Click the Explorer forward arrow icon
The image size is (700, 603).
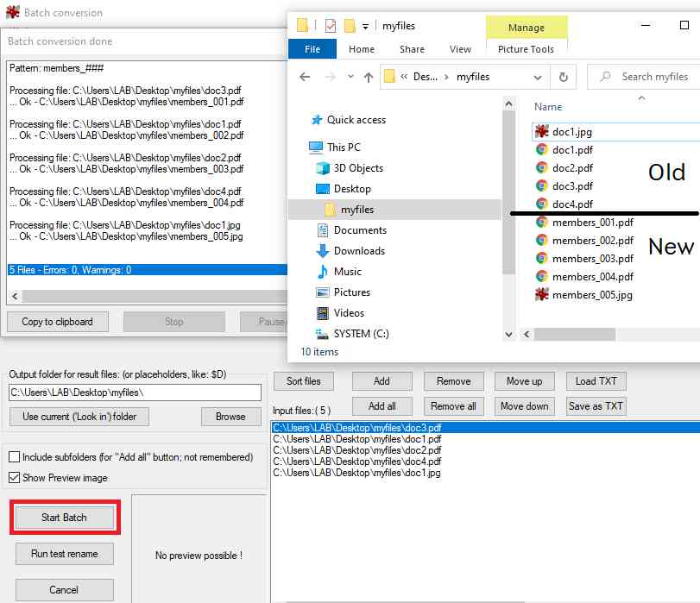click(328, 77)
